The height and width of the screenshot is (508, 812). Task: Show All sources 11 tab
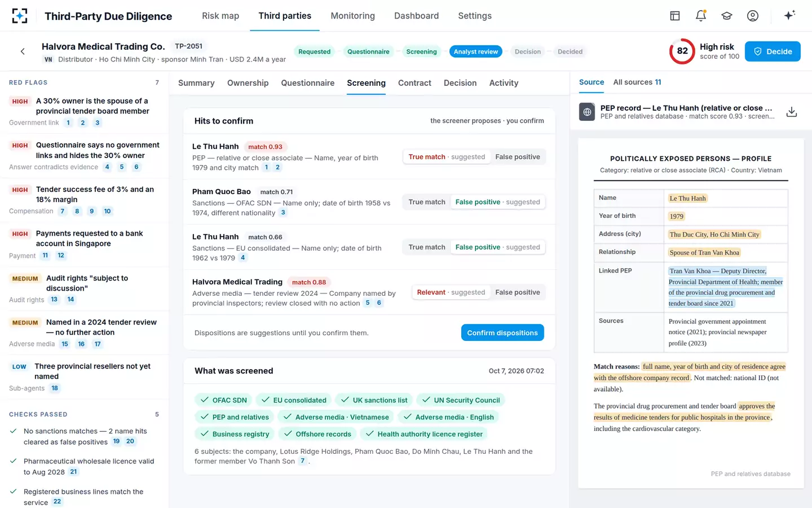(x=637, y=82)
